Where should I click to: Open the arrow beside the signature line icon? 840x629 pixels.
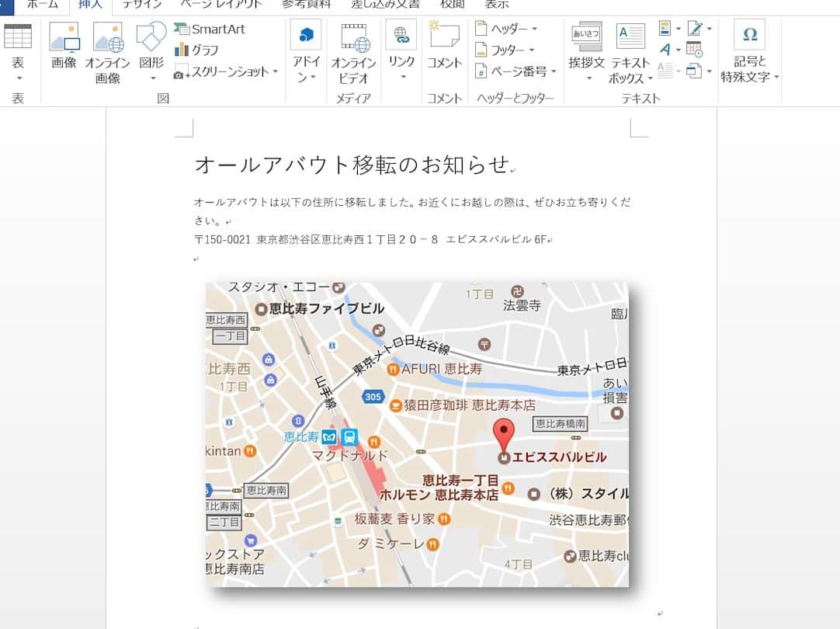(x=710, y=29)
